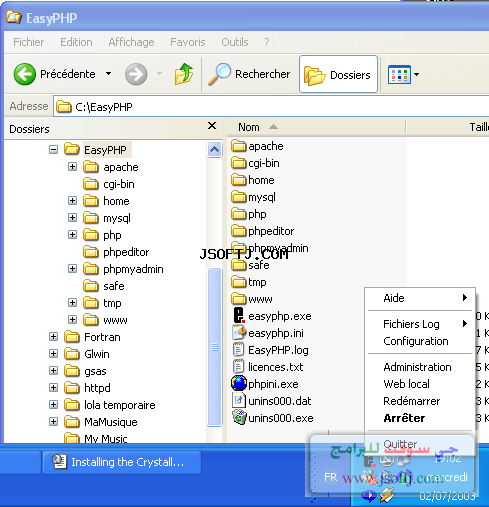Screen dimensions: 489x507
Task: Choose Administration in context menu
Action: [420, 367]
